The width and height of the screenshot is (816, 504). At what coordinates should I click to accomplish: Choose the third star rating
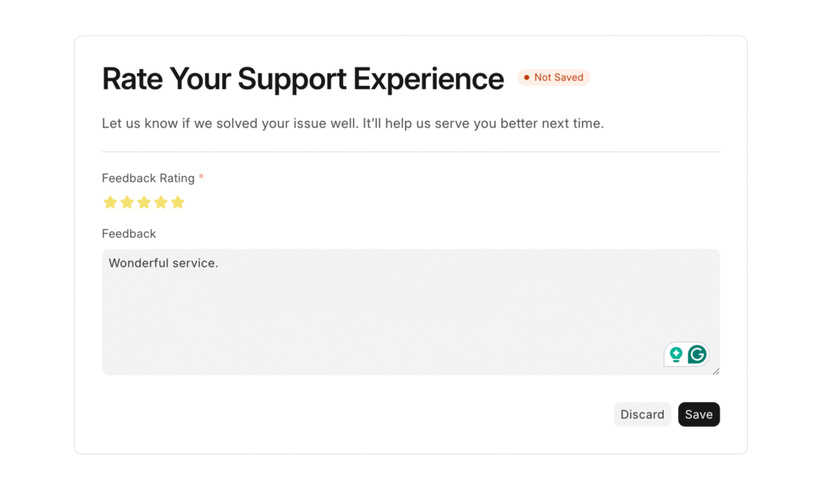tap(144, 202)
